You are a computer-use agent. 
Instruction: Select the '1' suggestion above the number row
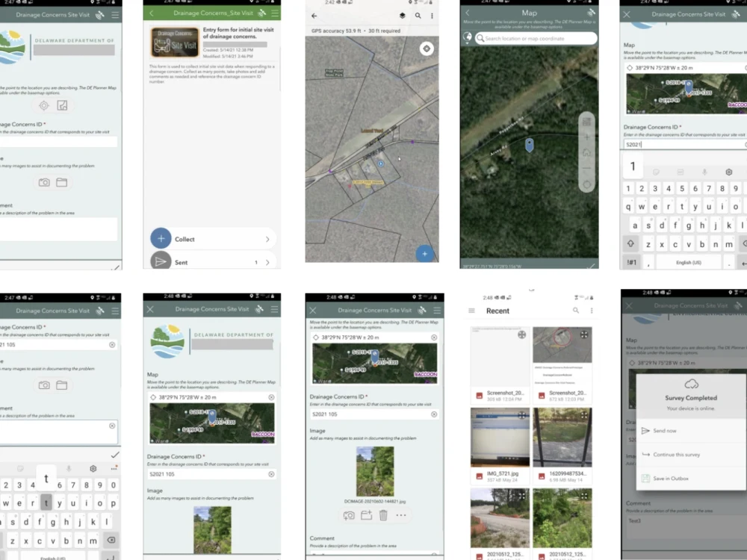(633, 167)
